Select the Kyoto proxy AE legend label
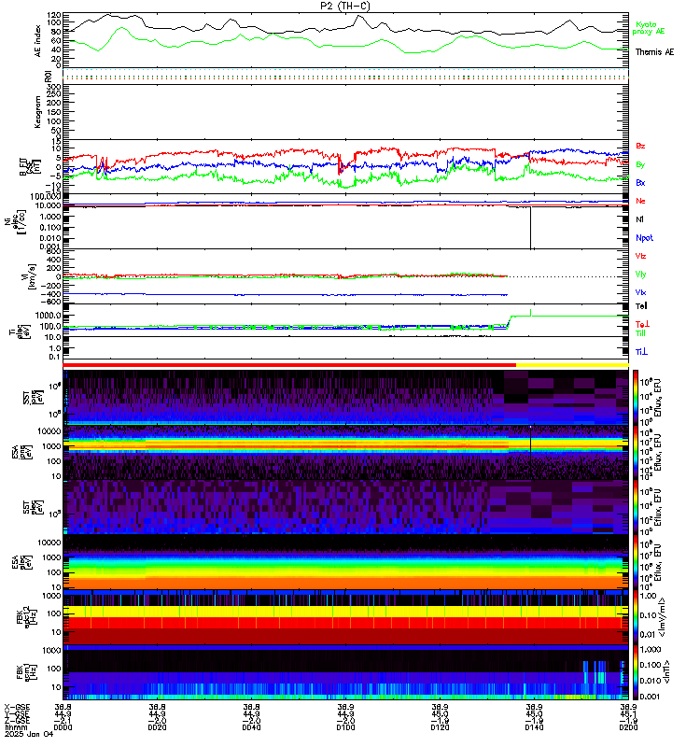The width and height of the screenshot is (700, 747). pos(648,28)
